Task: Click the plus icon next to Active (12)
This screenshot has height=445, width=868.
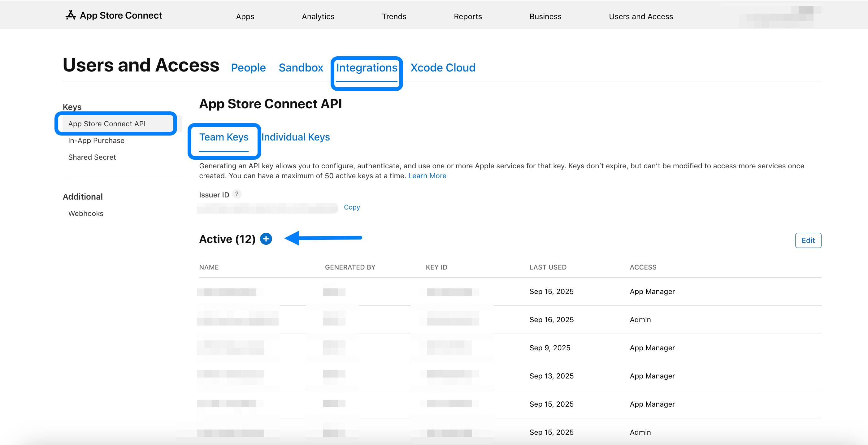Action: coord(266,239)
